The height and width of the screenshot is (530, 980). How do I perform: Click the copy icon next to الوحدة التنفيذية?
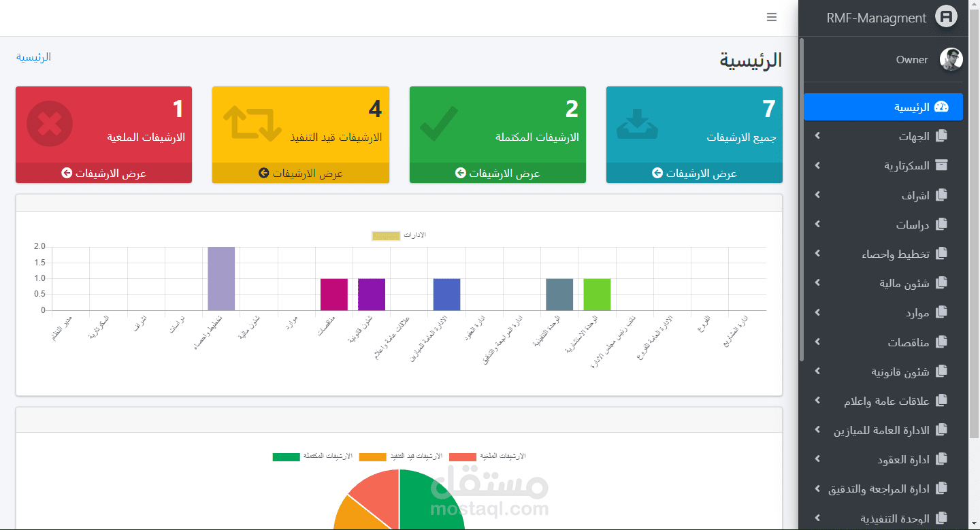coord(942,518)
